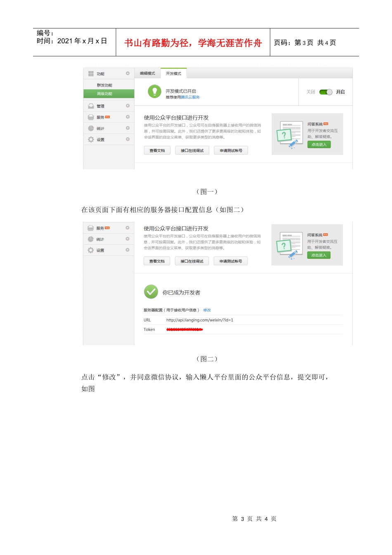Click 接口在线调试 button in 图二
This screenshot has height=555, width=392.
(192, 261)
